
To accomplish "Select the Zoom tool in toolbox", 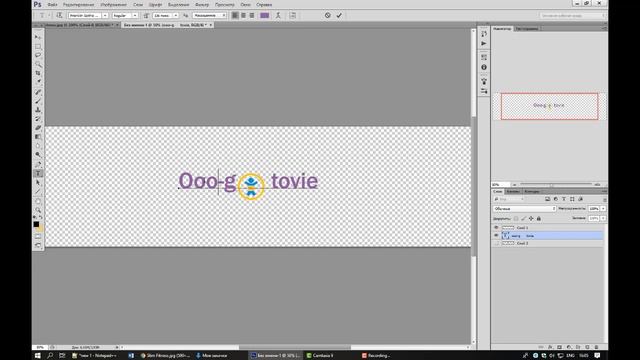I will 38,210.
